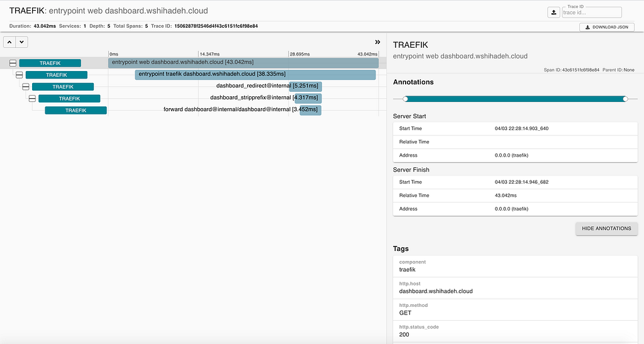Click the Trace ID value in header

click(x=216, y=26)
